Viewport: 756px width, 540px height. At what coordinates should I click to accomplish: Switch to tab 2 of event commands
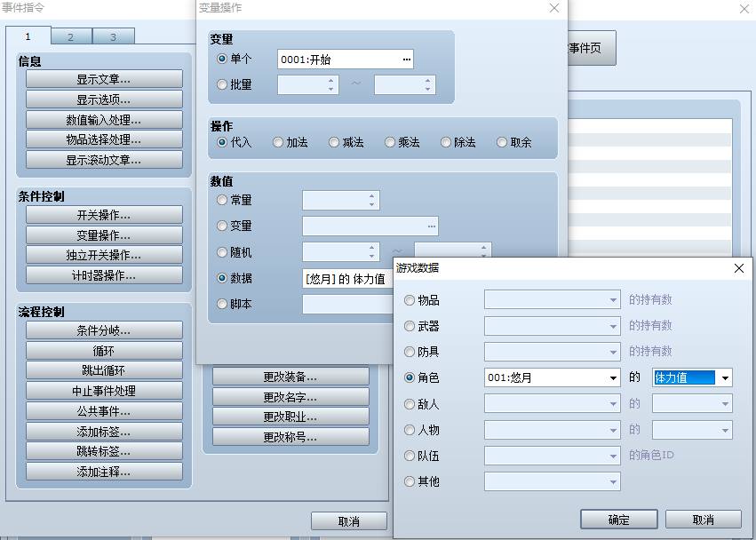71,37
